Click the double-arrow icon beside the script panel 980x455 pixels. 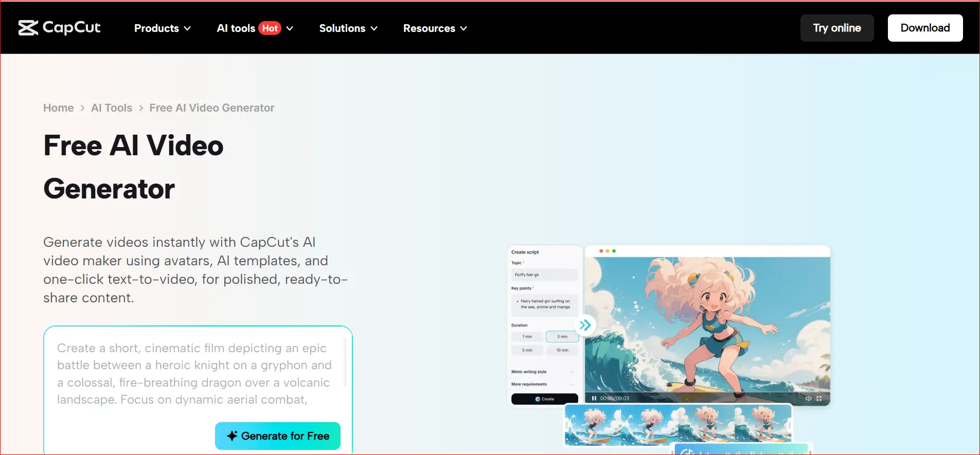point(585,325)
